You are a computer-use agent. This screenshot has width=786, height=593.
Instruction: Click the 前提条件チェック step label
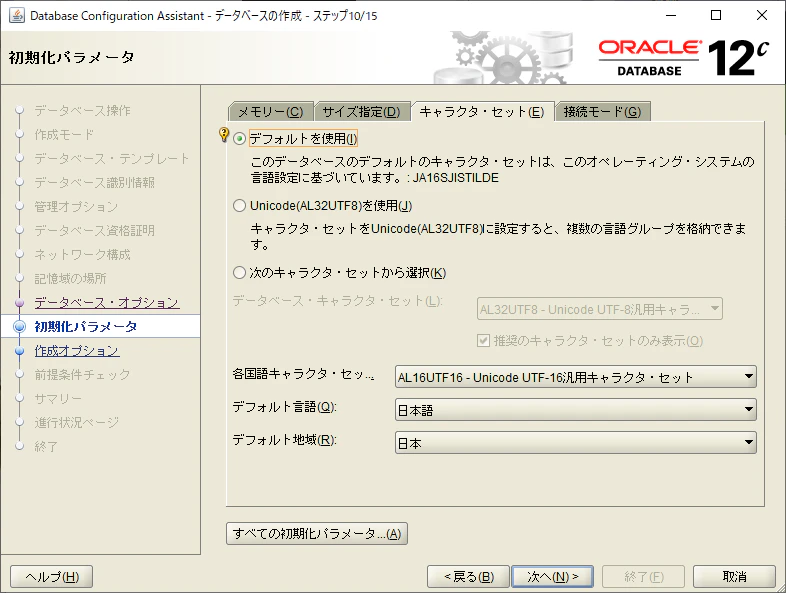coord(82,375)
